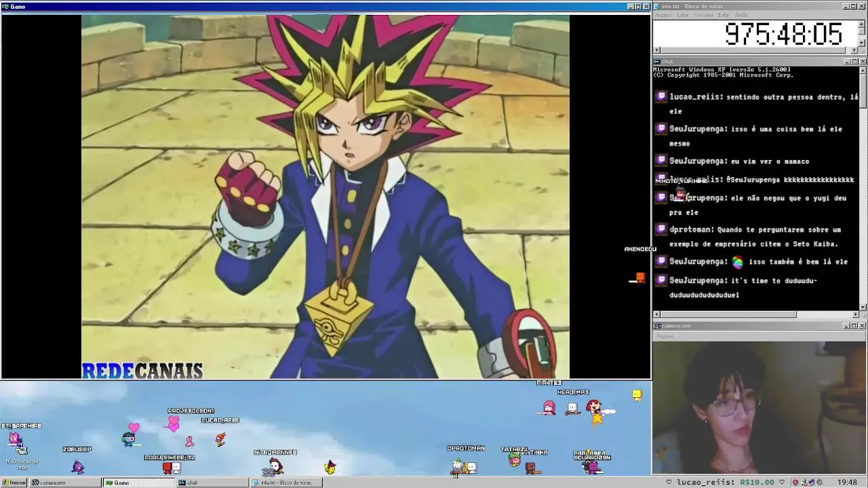Screen dimensions: 868x488
Task: Open the Exibir menu in Notepad
Action: pos(724,15)
